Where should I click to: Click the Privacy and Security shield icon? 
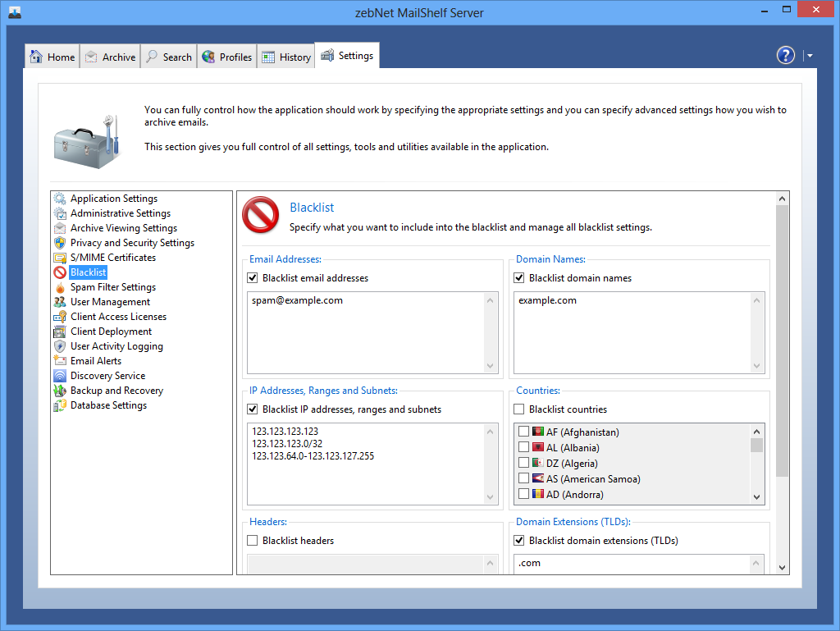tap(60, 243)
